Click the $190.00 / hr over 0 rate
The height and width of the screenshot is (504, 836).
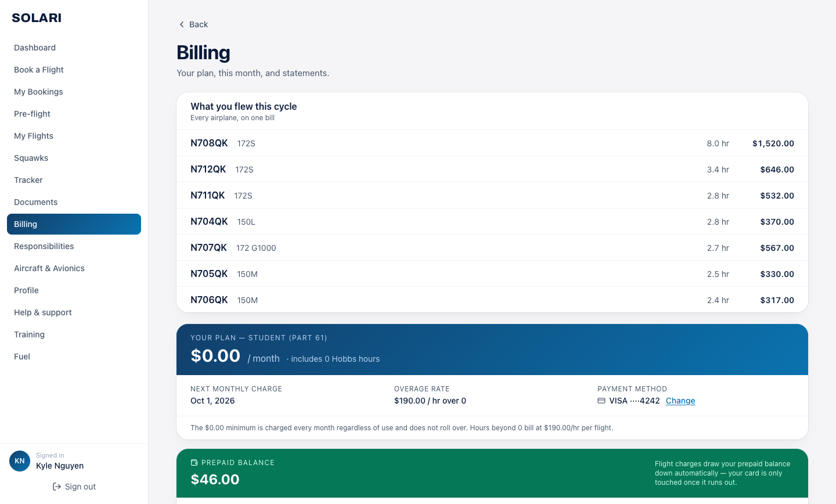430,401
